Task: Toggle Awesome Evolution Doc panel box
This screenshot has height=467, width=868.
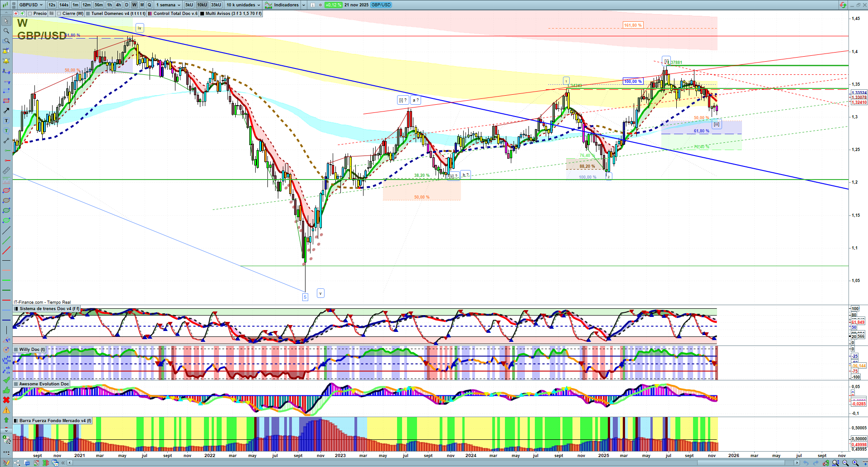Action: pos(16,384)
